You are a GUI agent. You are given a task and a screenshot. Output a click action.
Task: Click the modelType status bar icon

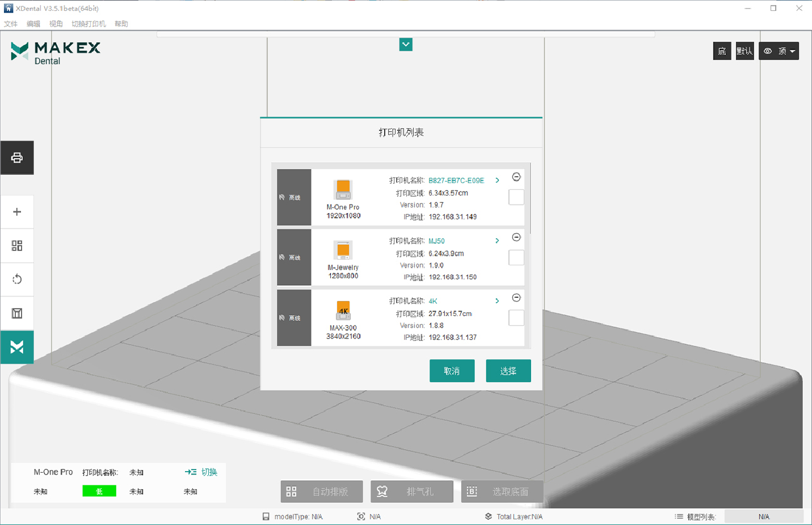pyautogui.click(x=266, y=516)
